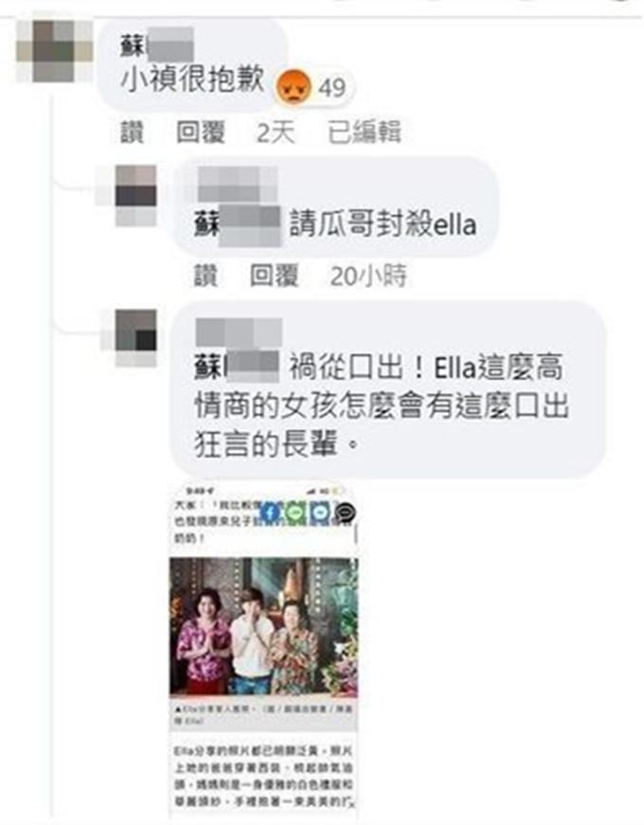Click the 蘇 mention before 請瓜哥封殺ella
This screenshot has height=825, width=644.
pos(238,225)
